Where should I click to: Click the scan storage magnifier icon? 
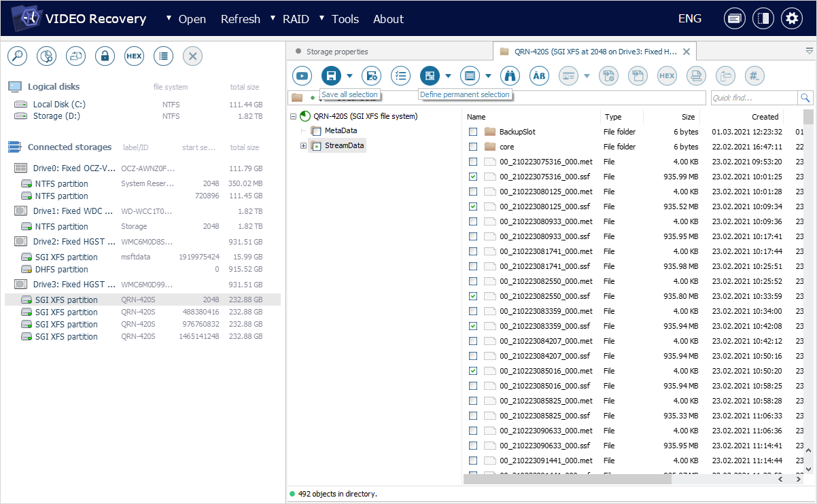(17, 56)
